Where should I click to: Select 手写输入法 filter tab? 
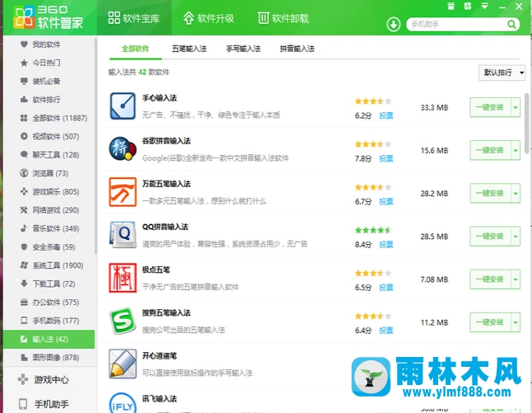(243, 49)
